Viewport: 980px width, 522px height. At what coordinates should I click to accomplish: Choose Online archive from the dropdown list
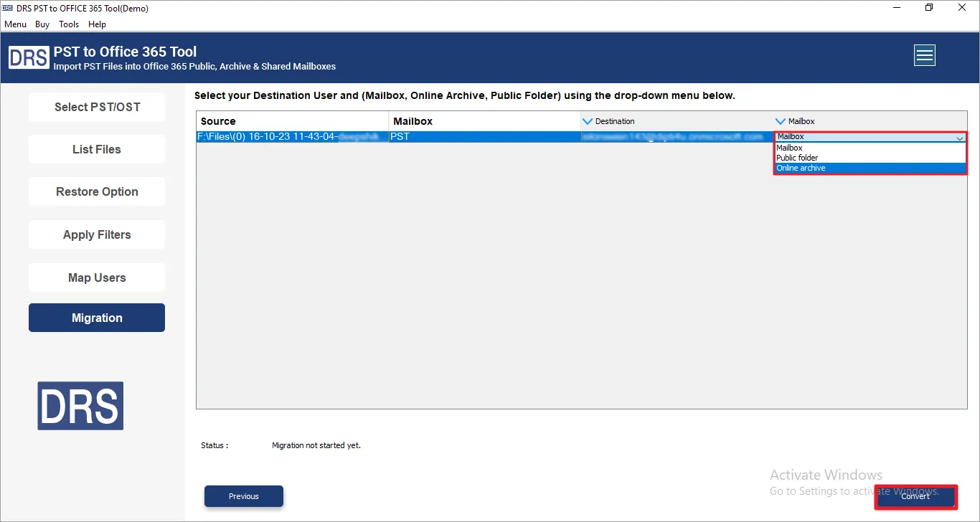tap(871, 168)
